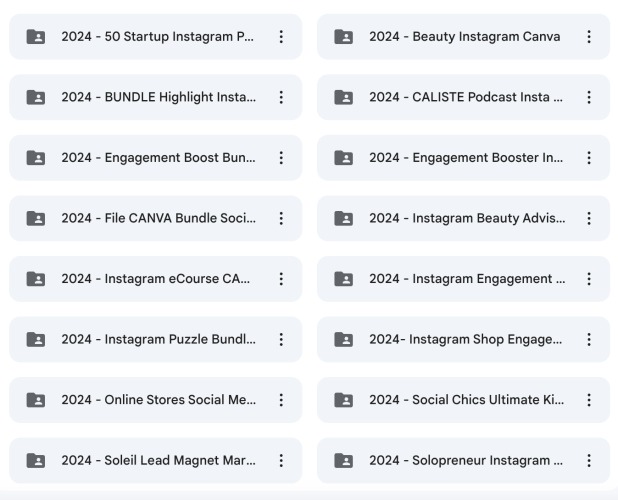Open options menu for File CANVA Bundle folder
The height and width of the screenshot is (500, 618).
[x=281, y=218]
